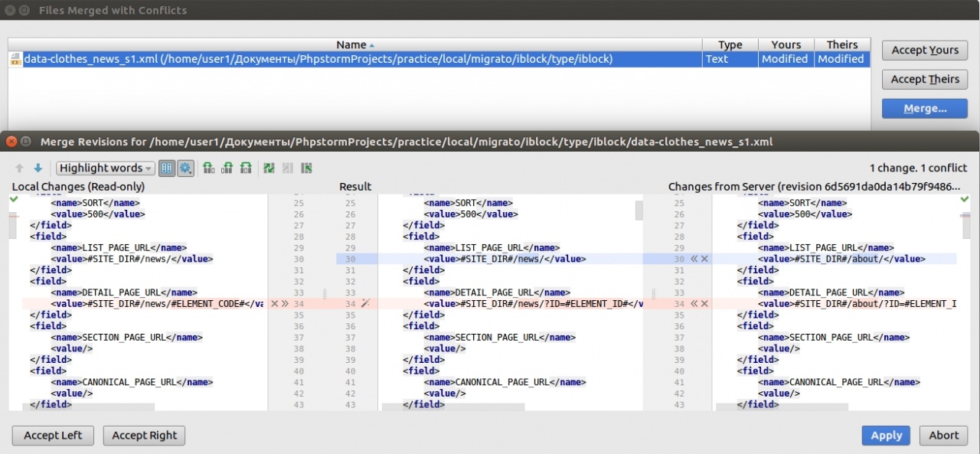The image size is (980, 454).
Task: Apply non-conflicting changes from left side
Action: pyautogui.click(x=287, y=168)
